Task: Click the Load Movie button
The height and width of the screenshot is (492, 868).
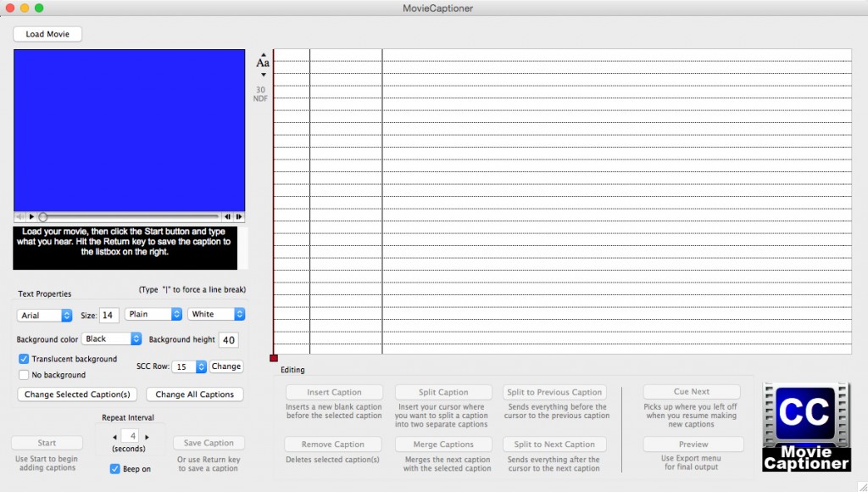Action: pyautogui.click(x=47, y=34)
